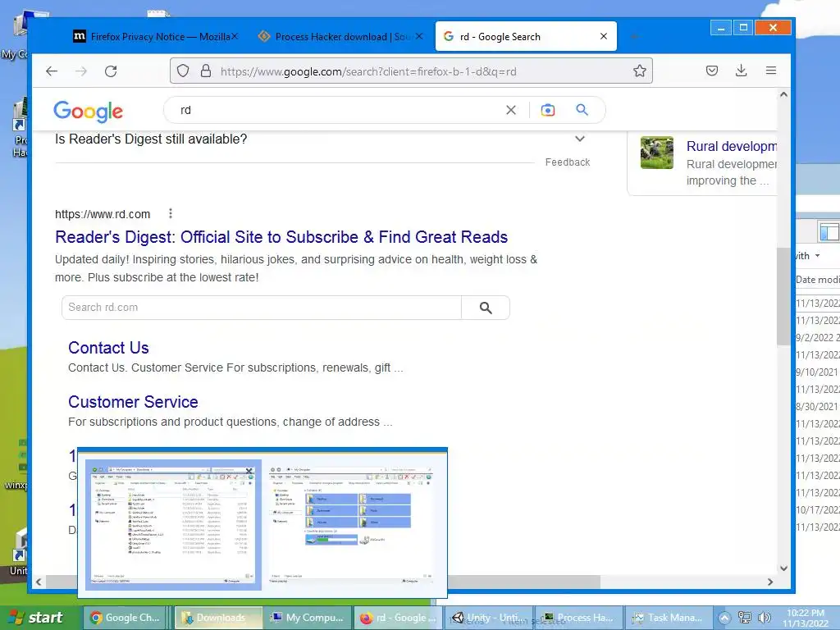
Task: Switch to Process Hacker taskbar button
Action: [577, 618]
